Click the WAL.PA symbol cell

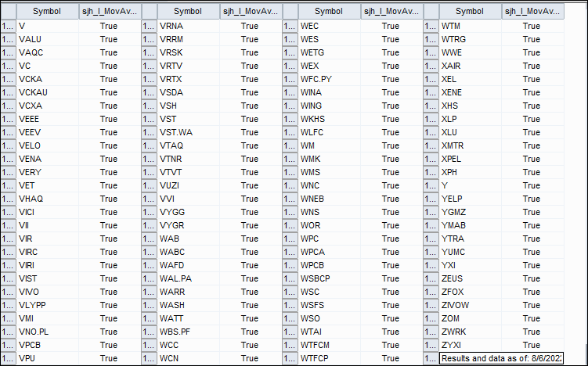(x=188, y=278)
